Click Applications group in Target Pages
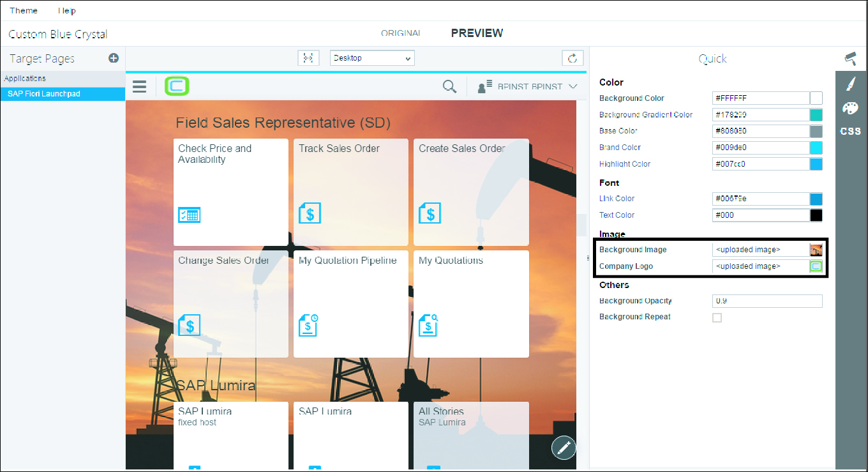This screenshot has height=472, width=868. 63,79
